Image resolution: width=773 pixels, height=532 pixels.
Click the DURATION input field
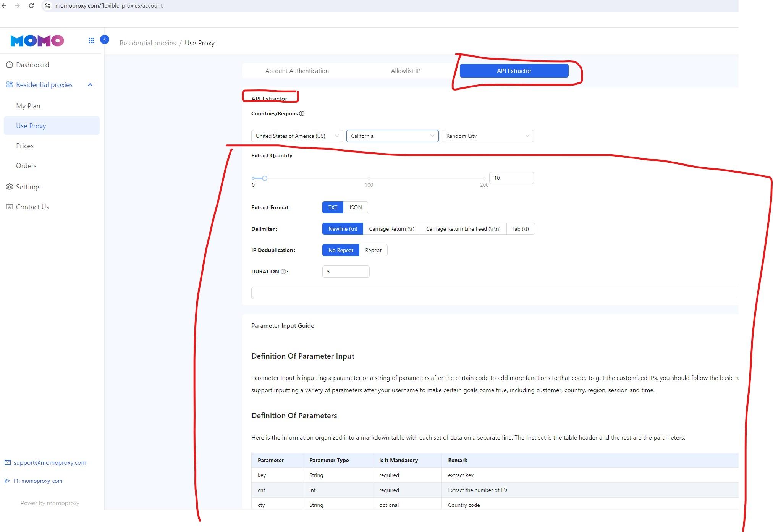click(346, 272)
